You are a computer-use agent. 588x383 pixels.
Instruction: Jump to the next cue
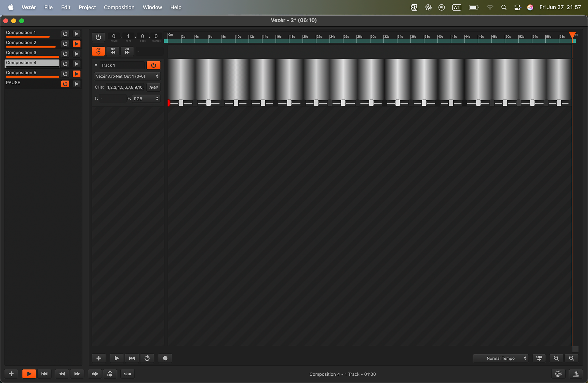pyautogui.click(x=127, y=51)
